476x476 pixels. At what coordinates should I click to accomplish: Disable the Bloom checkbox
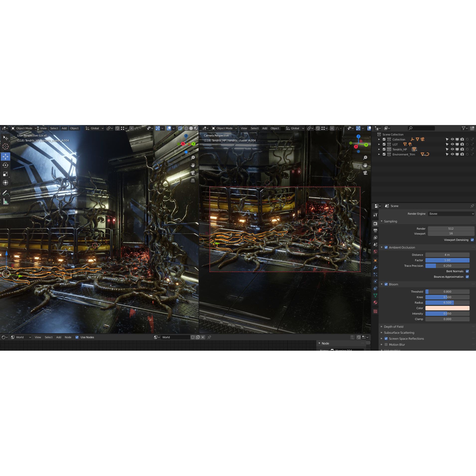[x=386, y=284]
